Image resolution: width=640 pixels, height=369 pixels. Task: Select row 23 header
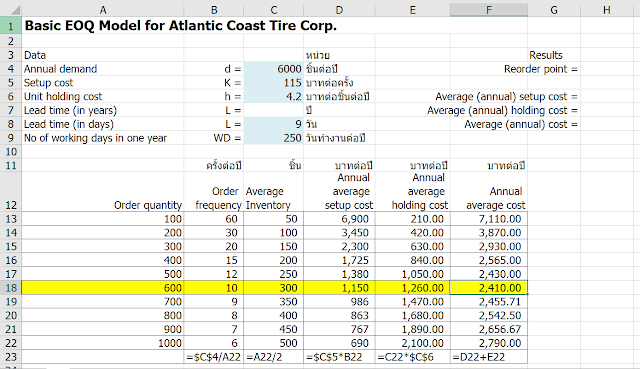[11, 357]
